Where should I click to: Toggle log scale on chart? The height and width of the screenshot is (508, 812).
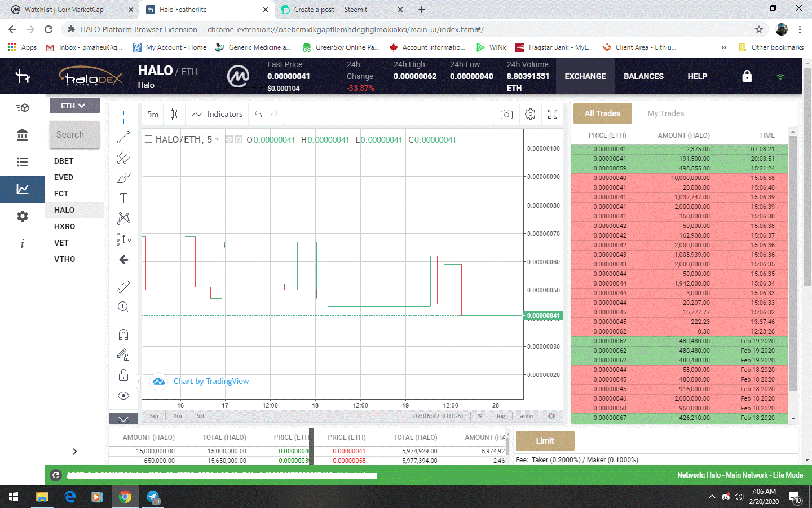[501, 416]
